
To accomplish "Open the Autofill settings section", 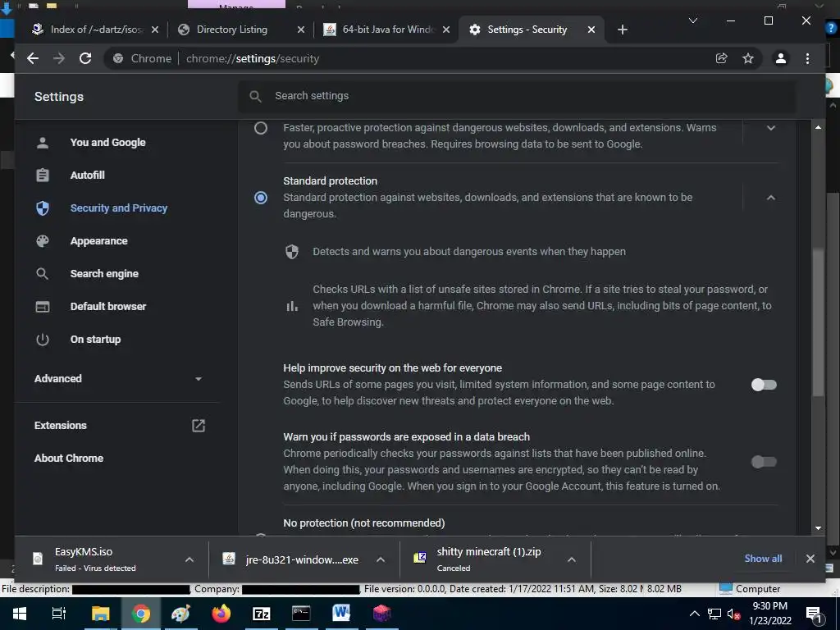I will pos(87,176).
